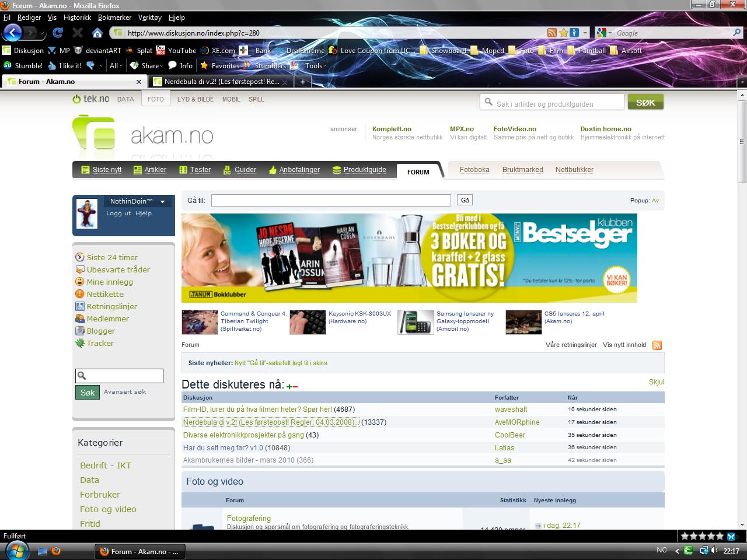Image resolution: width=747 pixels, height=560 pixels.
Task: Click the red minus next to Dette diskuteres nå
Action: coord(295,386)
